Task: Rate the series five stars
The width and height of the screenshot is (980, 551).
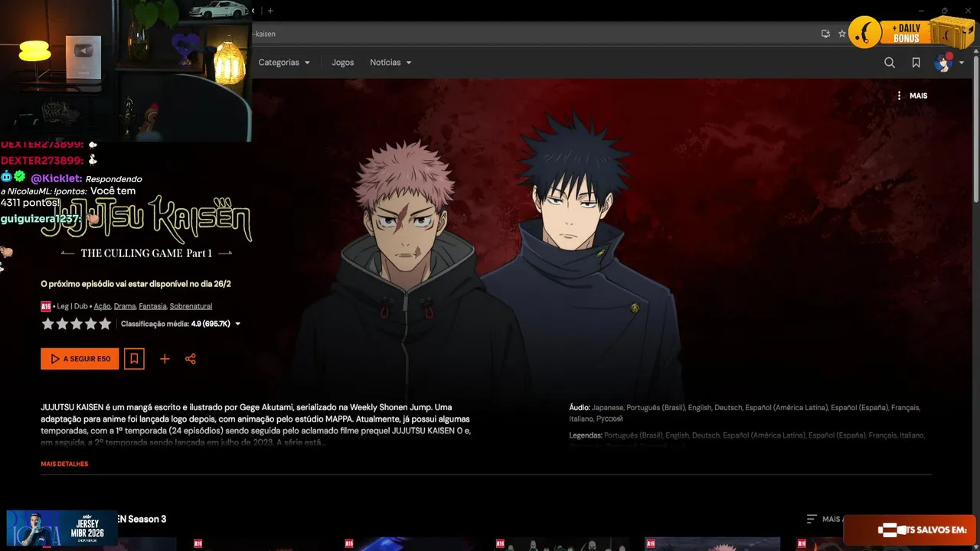Action: [105, 324]
